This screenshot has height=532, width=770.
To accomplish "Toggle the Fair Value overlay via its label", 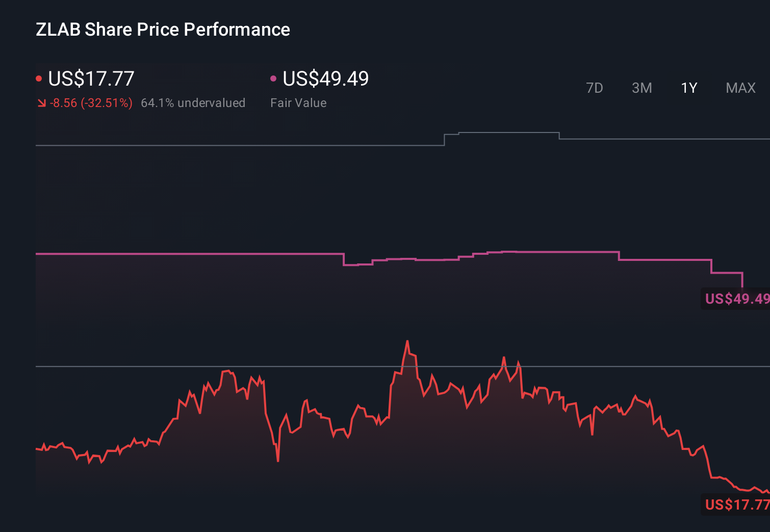I will [x=298, y=102].
